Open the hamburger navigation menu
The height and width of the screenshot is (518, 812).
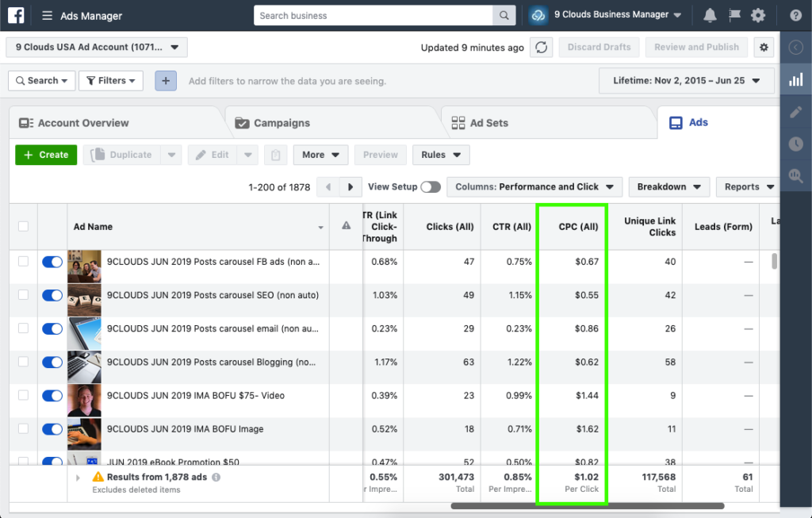pos(47,16)
